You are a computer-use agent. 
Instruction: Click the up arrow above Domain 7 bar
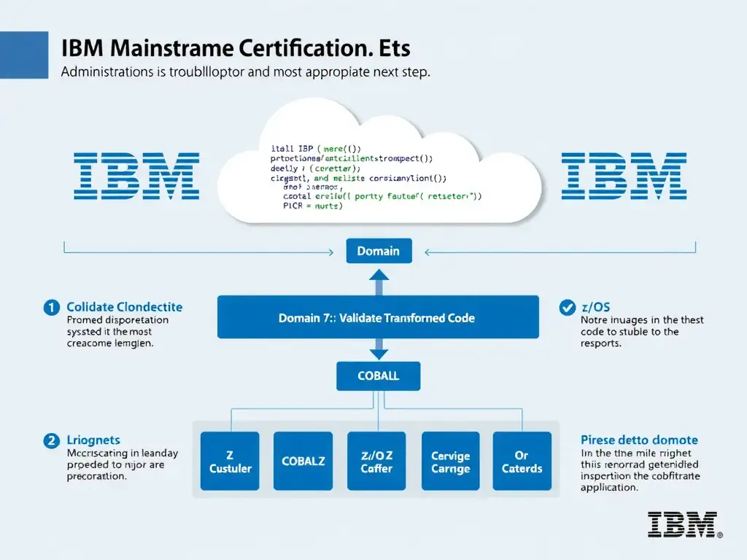click(379, 282)
